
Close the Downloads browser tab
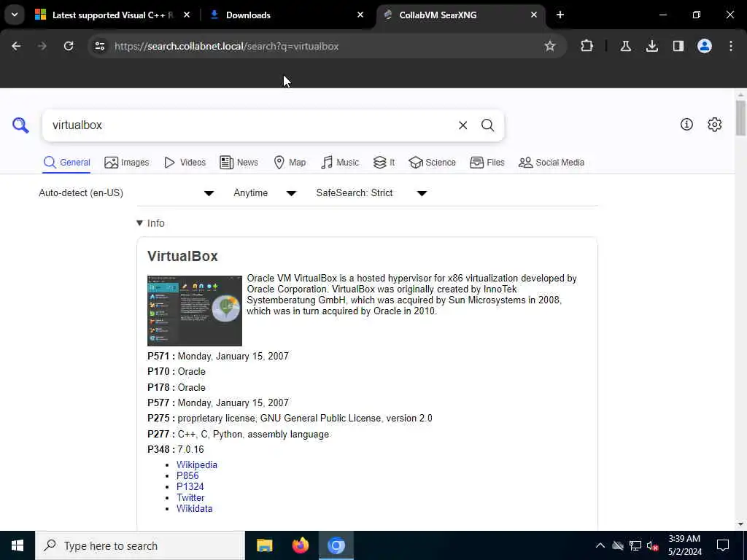point(360,15)
